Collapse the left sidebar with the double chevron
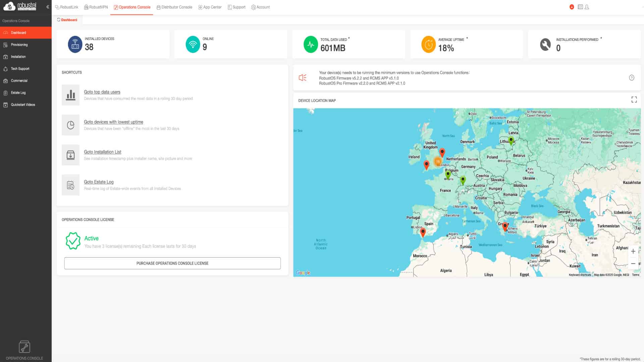Image resolution: width=644 pixels, height=362 pixels. 48,7
